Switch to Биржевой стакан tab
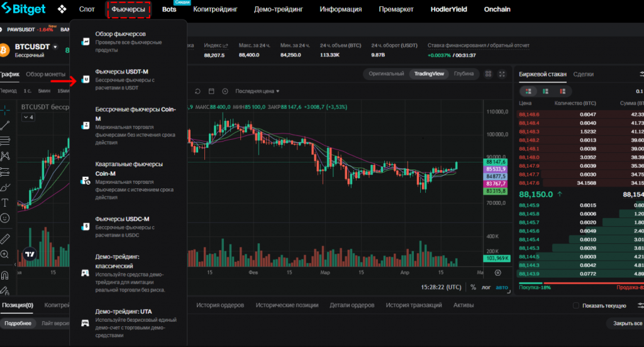This screenshot has height=347, width=644. coord(543,74)
